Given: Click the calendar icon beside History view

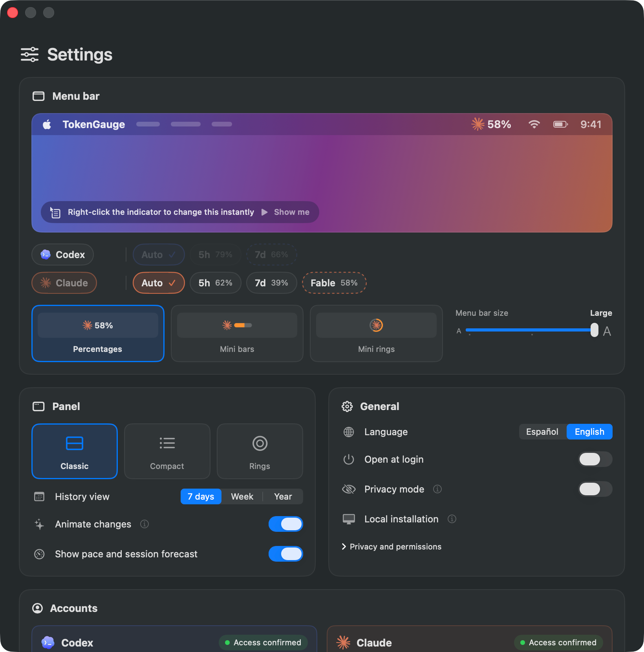Looking at the screenshot, I should (39, 496).
